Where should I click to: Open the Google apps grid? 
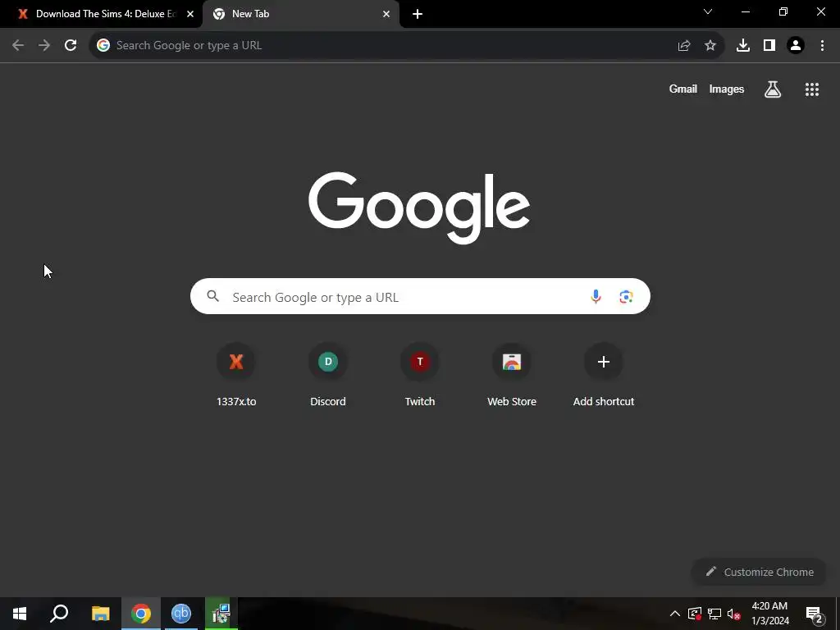pos(812,89)
